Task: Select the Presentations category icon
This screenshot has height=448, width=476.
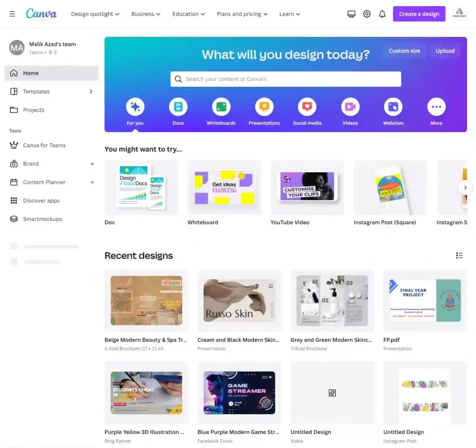Action: 264,107
